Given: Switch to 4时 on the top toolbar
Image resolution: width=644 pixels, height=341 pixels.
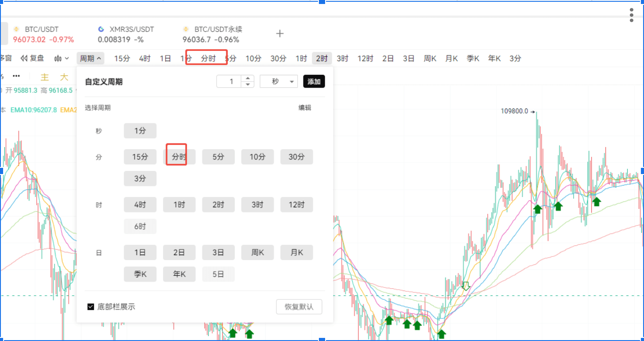Looking at the screenshot, I should [145, 58].
